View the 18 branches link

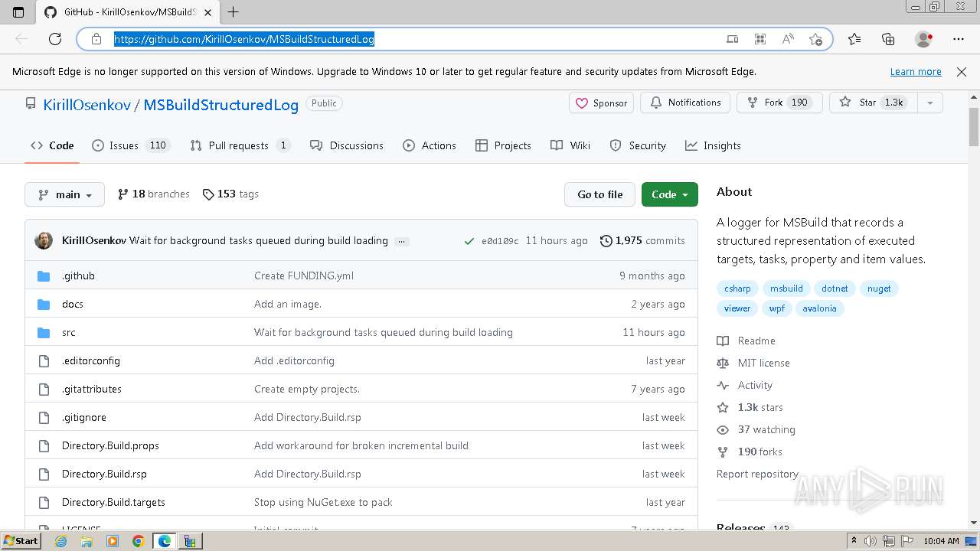click(154, 194)
